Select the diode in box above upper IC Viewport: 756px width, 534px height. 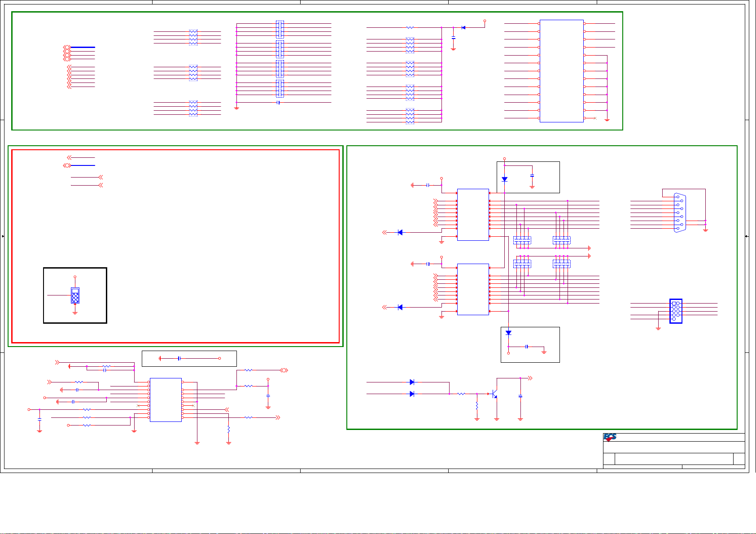(505, 179)
